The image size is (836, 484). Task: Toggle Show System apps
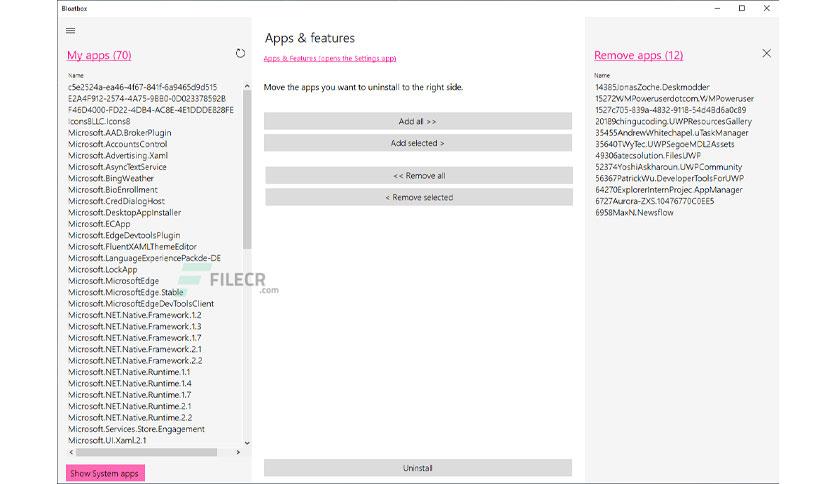pyautogui.click(x=105, y=473)
